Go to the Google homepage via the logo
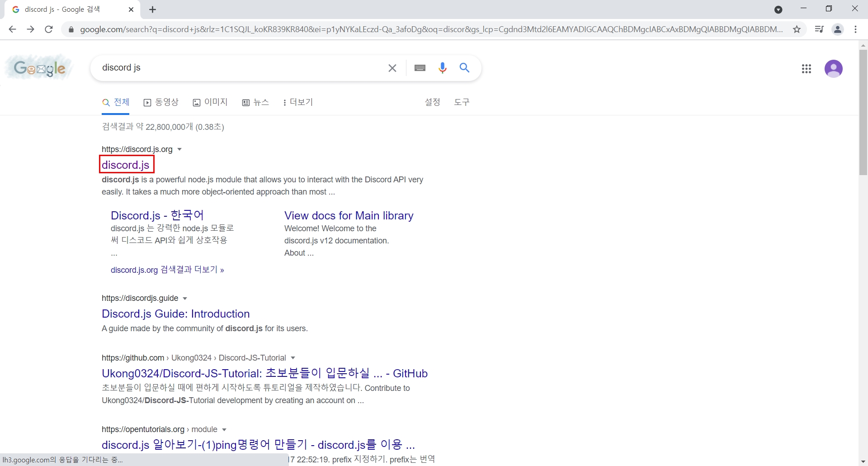This screenshot has width=868, height=466. [39, 68]
